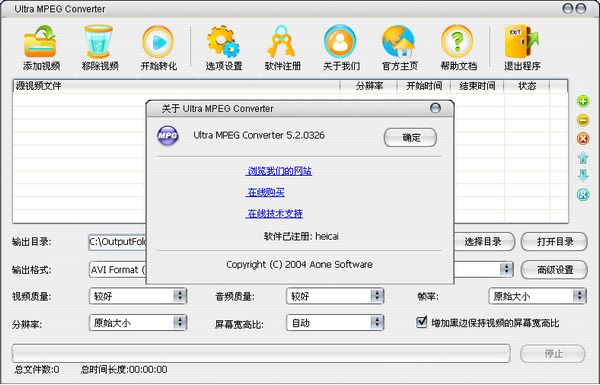Screen dimensions: 600x385
Task: Click the 状态 column header
Action: [527, 86]
